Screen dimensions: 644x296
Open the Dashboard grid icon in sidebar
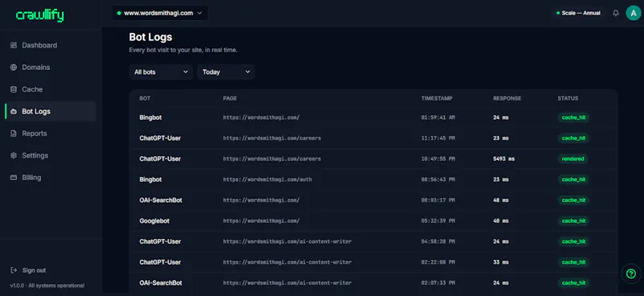pos(14,45)
